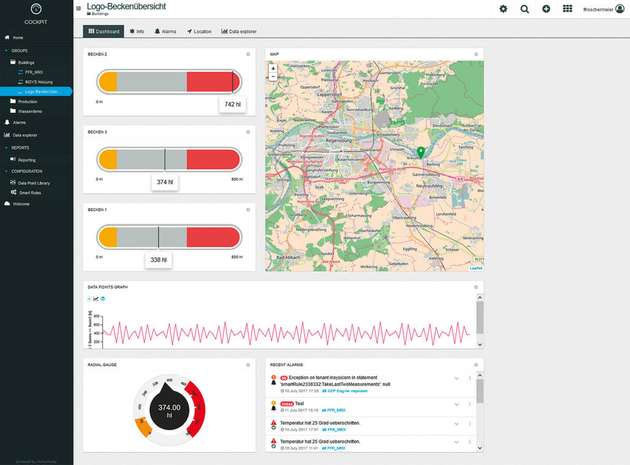This screenshot has height=465, width=630.
Task: Click the graph widget vertical scrollbar thumb
Action: 480,317
